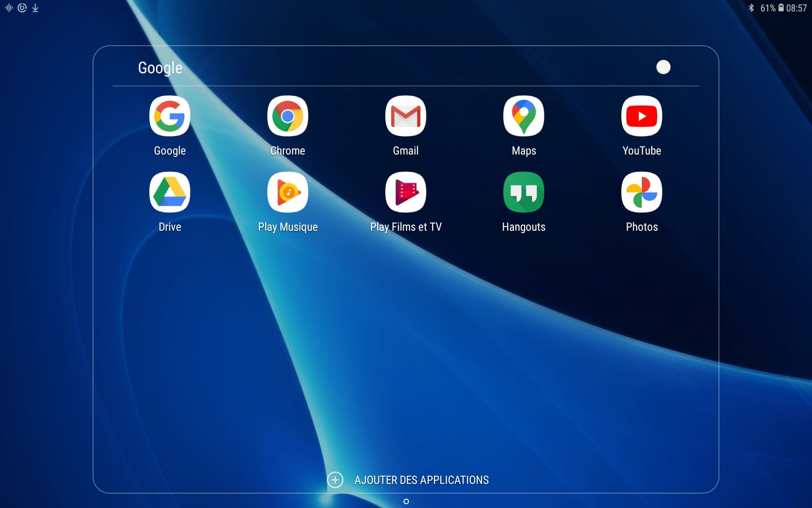Tap the battery percentage indicator
Image resolution: width=812 pixels, height=508 pixels.
click(x=768, y=8)
